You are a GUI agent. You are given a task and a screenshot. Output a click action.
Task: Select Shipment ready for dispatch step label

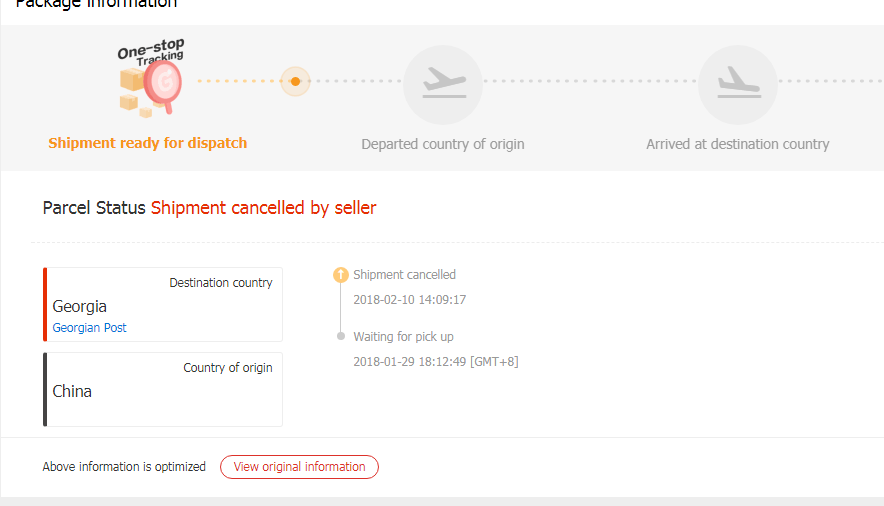tap(147, 143)
